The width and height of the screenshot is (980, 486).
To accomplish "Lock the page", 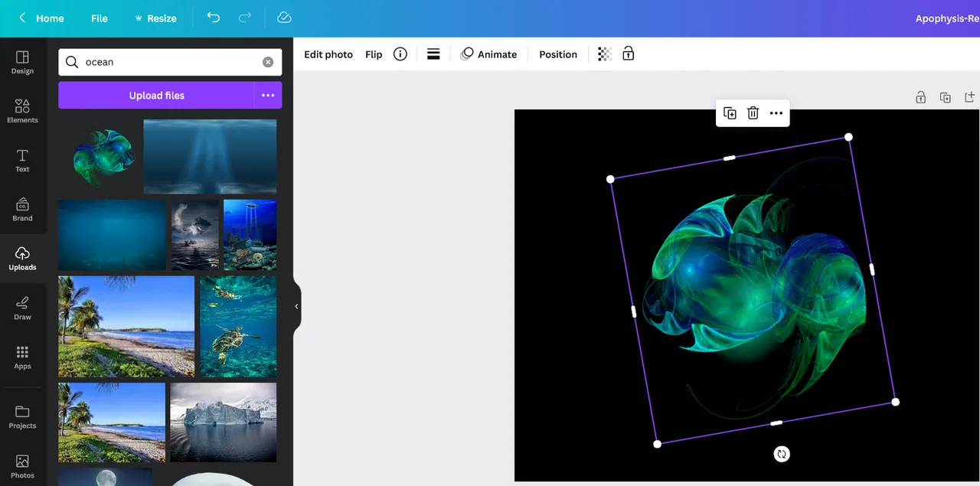I will pyautogui.click(x=921, y=97).
